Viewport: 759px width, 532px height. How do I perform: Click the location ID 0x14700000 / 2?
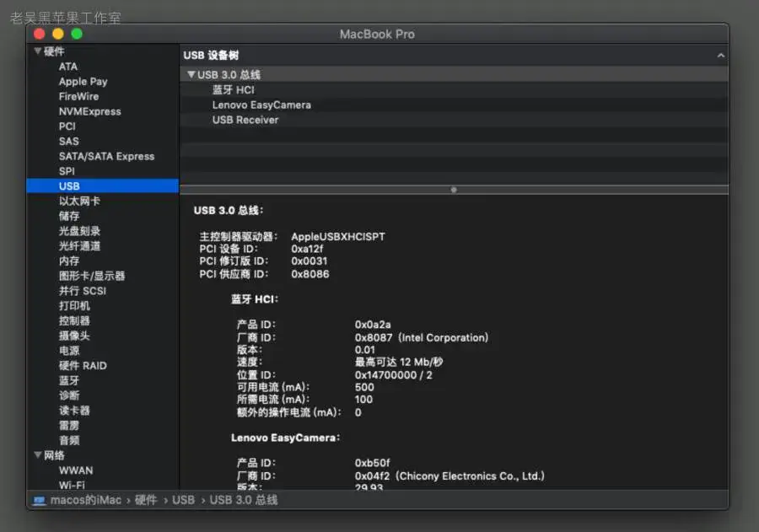[x=394, y=375]
